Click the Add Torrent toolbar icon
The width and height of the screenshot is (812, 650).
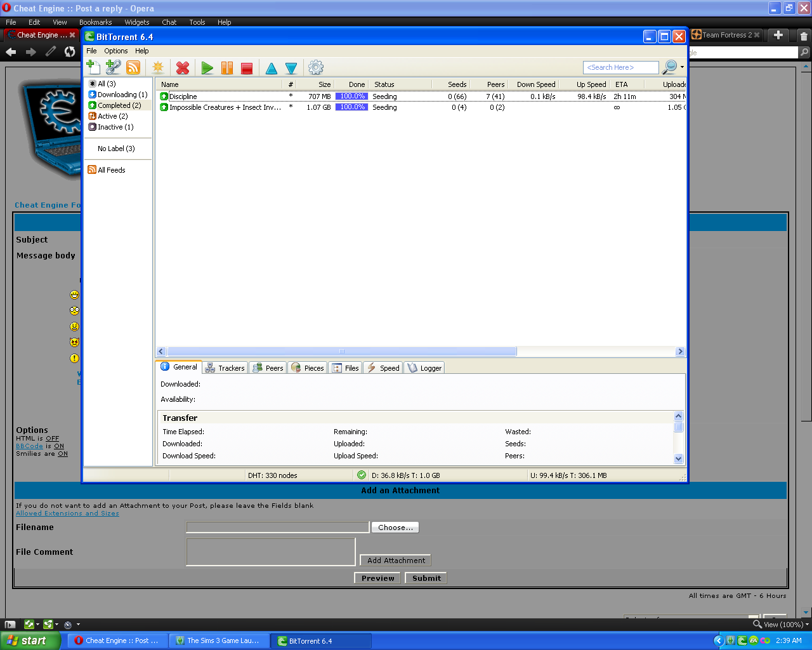pyautogui.click(x=93, y=67)
